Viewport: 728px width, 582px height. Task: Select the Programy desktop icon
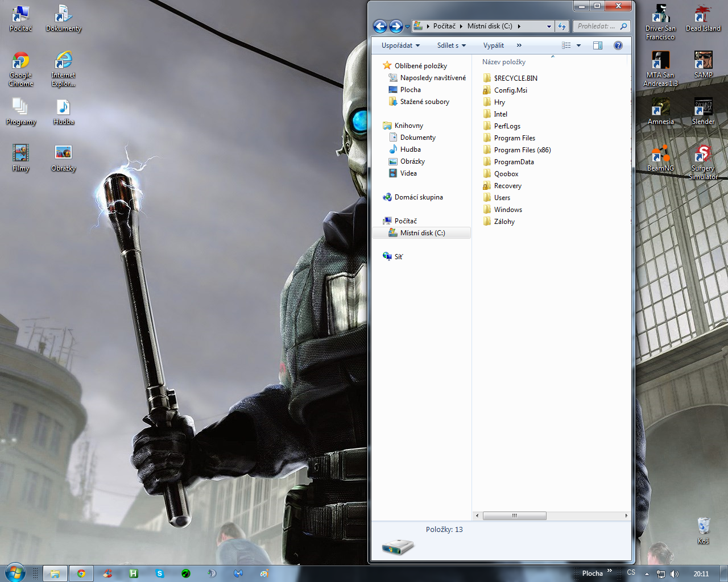pyautogui.click(x=21, y=111)
